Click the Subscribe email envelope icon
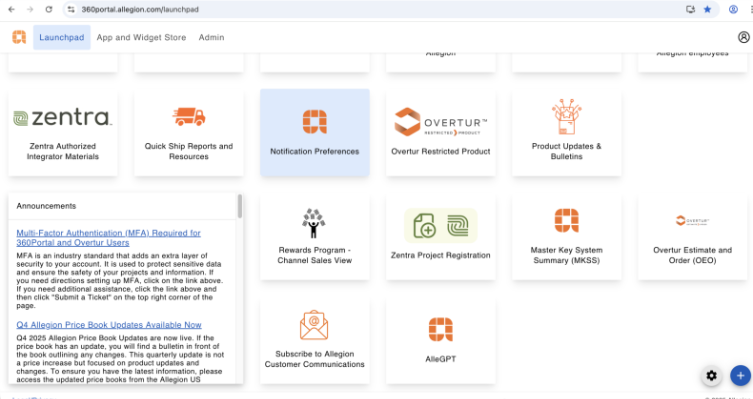The image size is (753, 399). (x=314, y=325)
